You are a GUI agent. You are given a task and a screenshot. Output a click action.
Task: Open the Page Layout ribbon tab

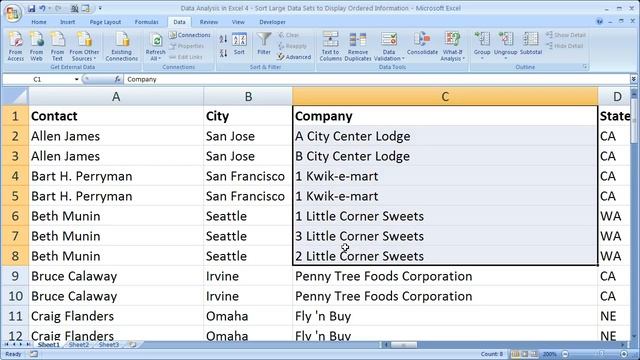pos(105,22)
